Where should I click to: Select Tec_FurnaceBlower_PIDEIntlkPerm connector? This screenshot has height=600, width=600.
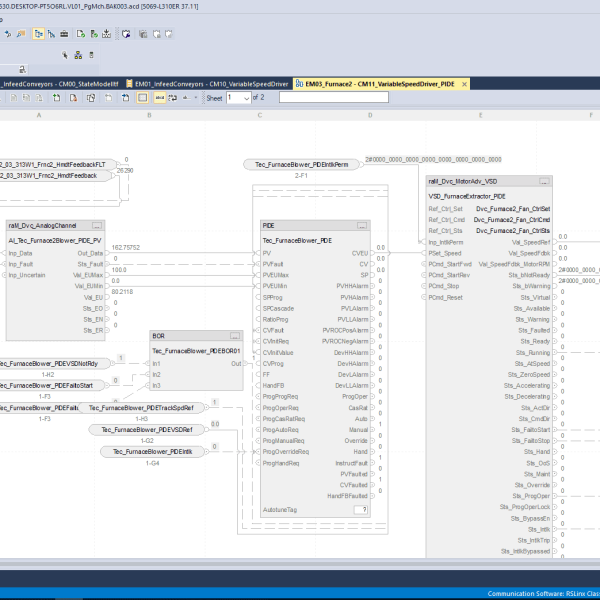[302, 165]
